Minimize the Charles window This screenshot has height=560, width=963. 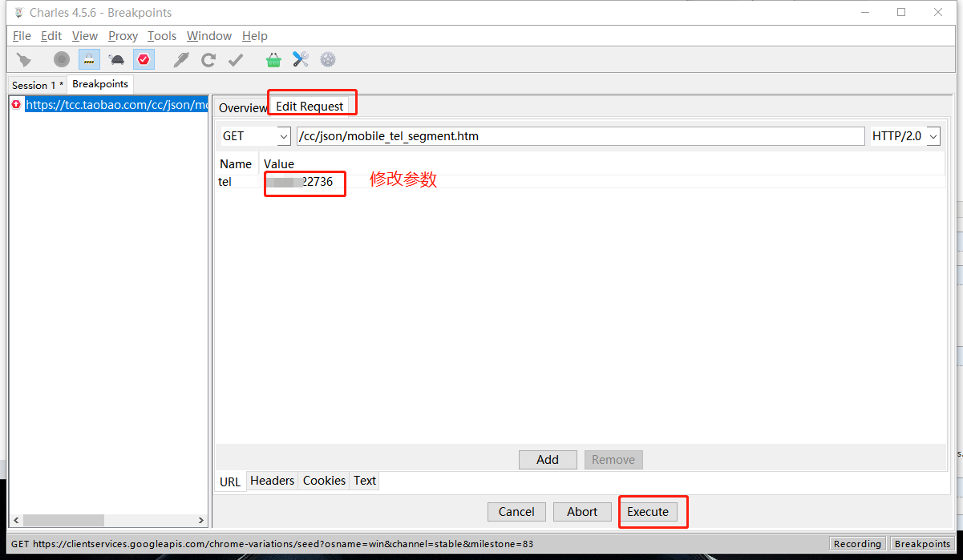[x=864, y=13]
